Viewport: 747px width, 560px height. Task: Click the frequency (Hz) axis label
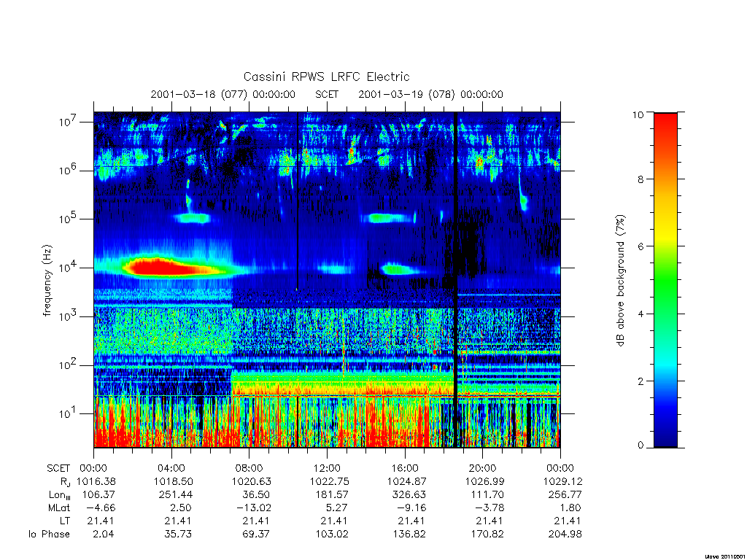tap(47, 281)
